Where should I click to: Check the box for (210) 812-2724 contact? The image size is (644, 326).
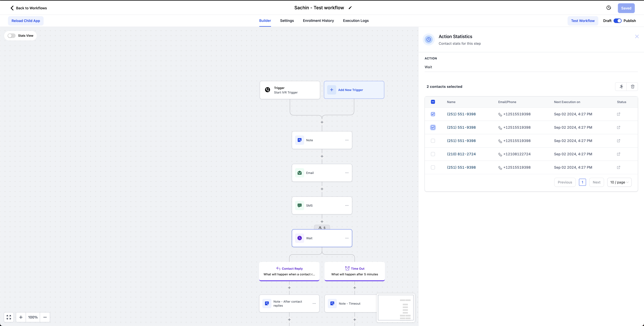coord(433,154)
